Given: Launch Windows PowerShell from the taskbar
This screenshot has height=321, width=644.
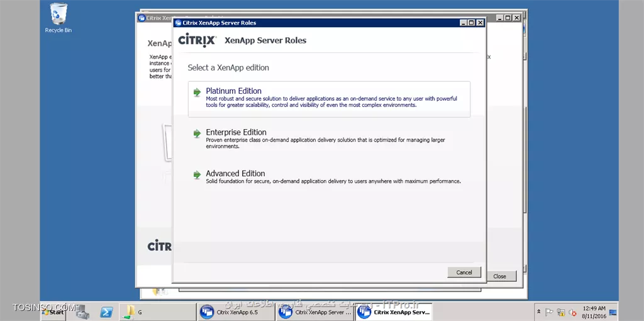Looking at the screenshot, I should tap(106, 312).
